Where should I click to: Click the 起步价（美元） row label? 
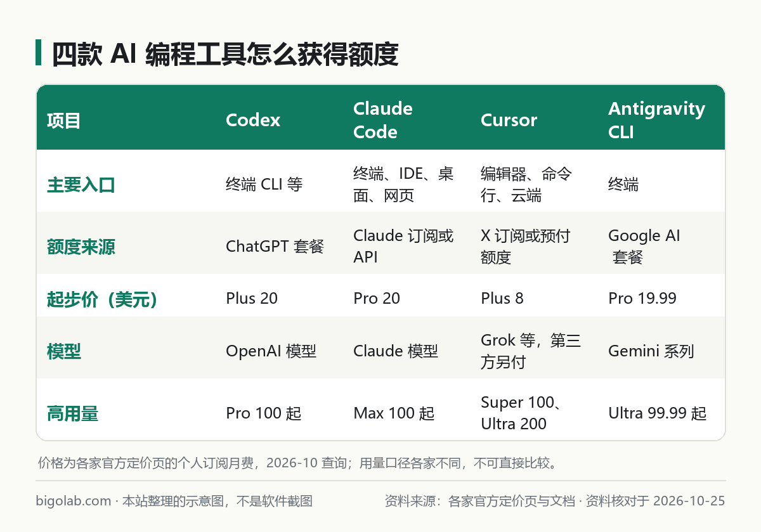(101, 299)
